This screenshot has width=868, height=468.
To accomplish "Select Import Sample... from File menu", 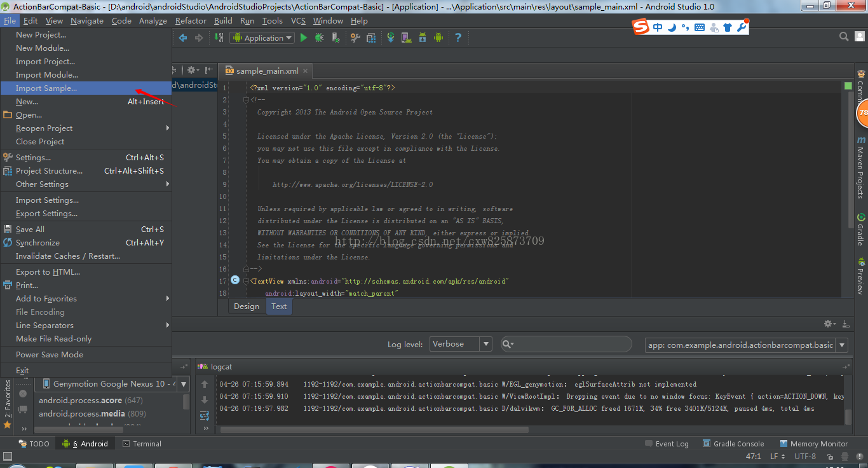I will [86, 88].
